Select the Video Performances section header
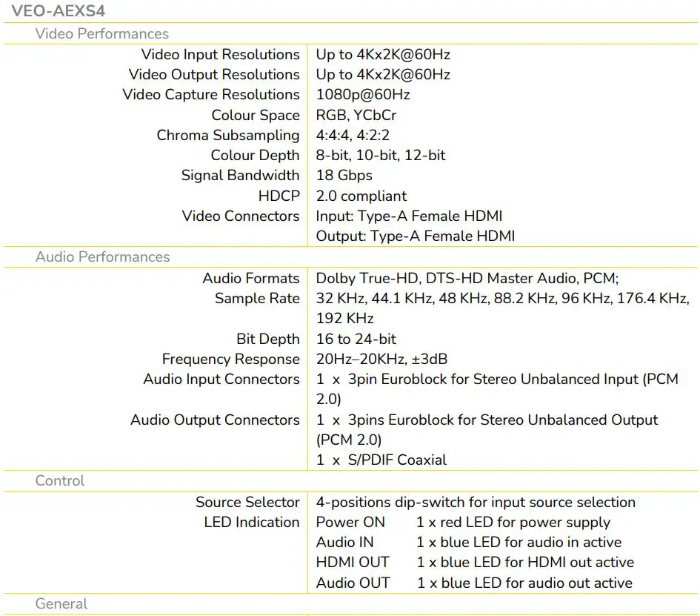This screenshot has height=616, width=700. 102,34
